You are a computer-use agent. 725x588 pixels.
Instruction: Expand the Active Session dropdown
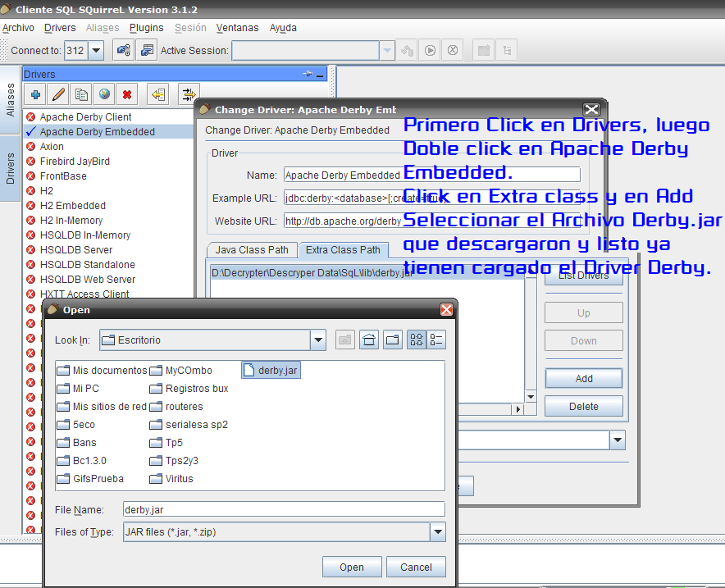click(x=386, y=50)
